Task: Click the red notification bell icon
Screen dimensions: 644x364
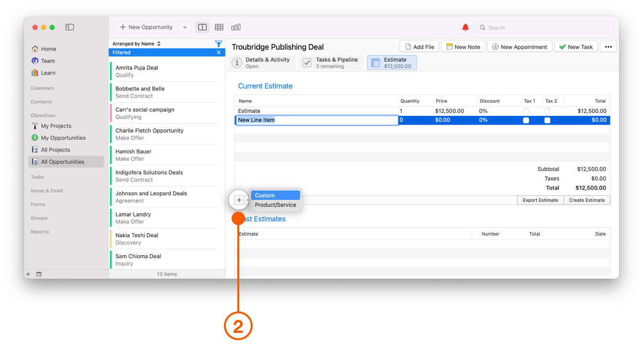Action: 465,28
